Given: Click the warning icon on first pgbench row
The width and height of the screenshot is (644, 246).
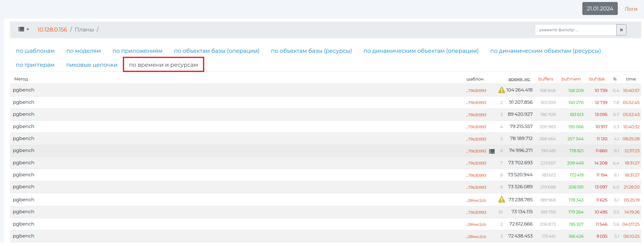Looking at the screenshot, I should pos(501,90).
